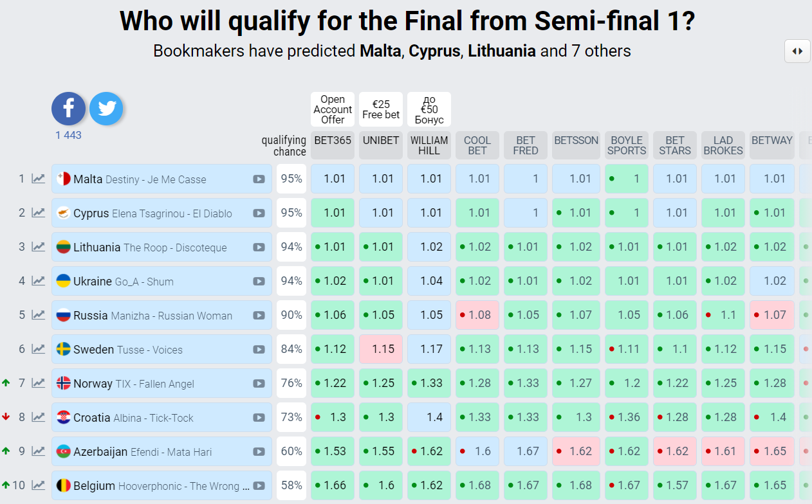Select the WILLIAM HILL column header
This screenshot has width=812, height=504.
pos(429,145)
